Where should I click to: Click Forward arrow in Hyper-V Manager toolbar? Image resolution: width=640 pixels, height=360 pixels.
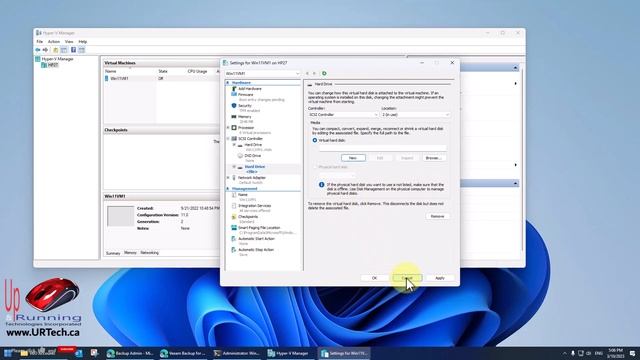pos(45,50)
